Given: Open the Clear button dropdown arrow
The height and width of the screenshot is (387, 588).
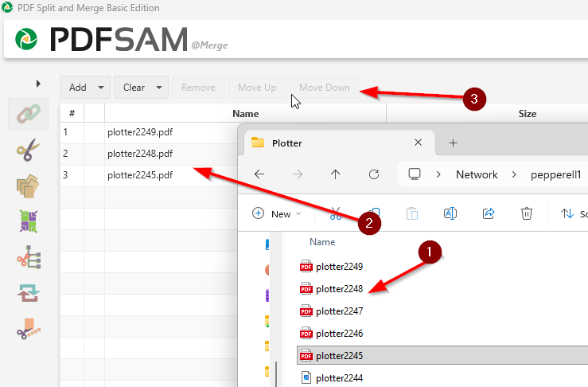Looking at the screenshot, I should pyautogui.click(x=159, y=88).
